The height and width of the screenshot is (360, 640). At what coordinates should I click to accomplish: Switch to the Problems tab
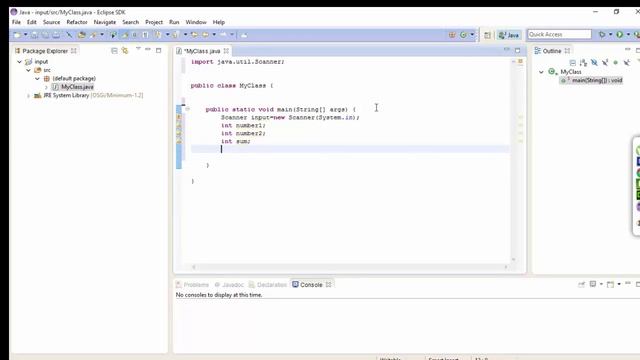[x=192, y=285]
